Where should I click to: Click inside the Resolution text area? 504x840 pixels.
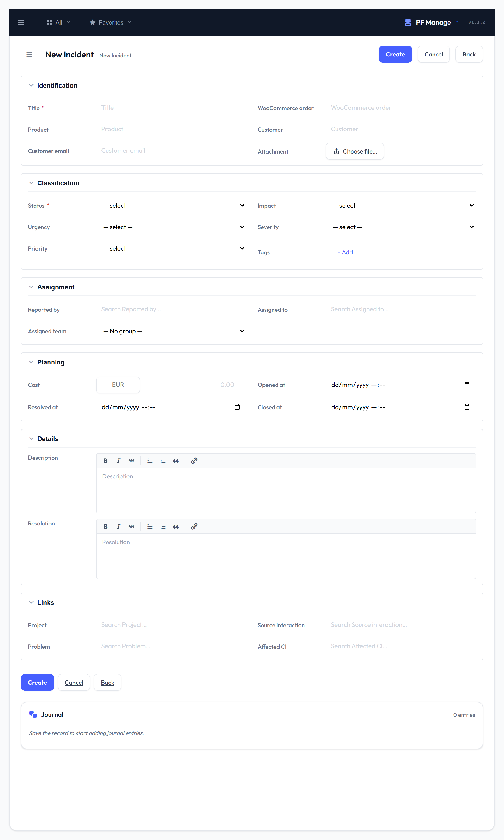(286, 556)
